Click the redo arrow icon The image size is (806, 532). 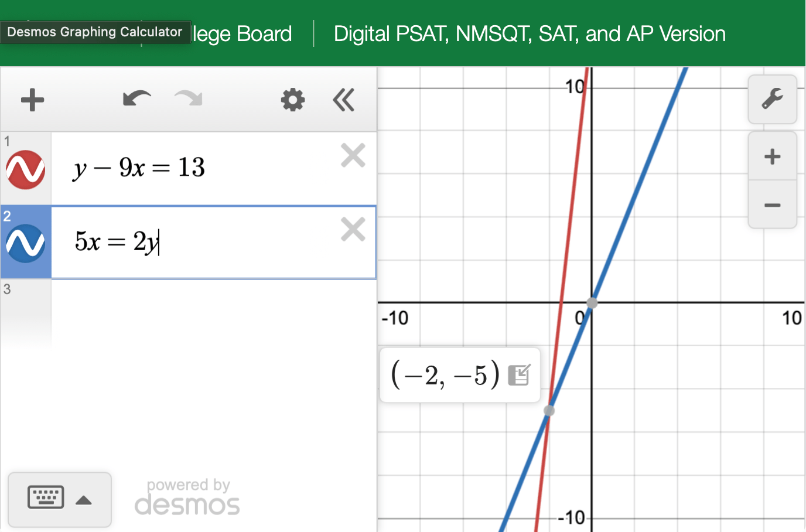click(187, 99)
